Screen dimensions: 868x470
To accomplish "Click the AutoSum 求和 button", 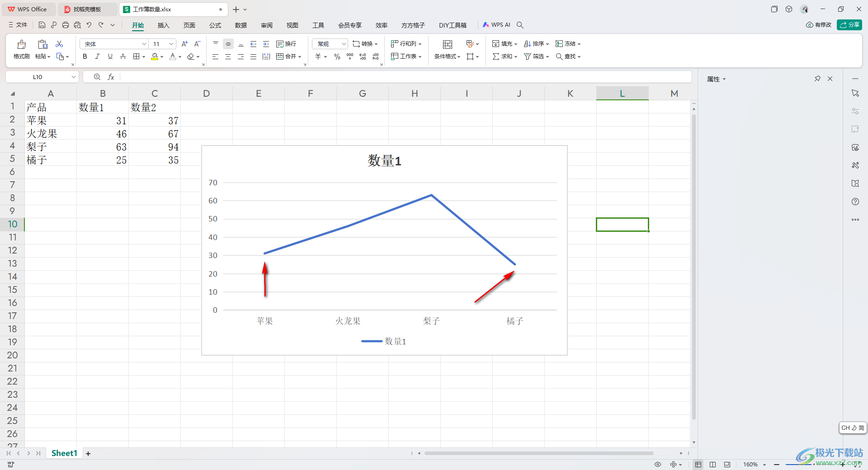I will [x=505, y=56].
